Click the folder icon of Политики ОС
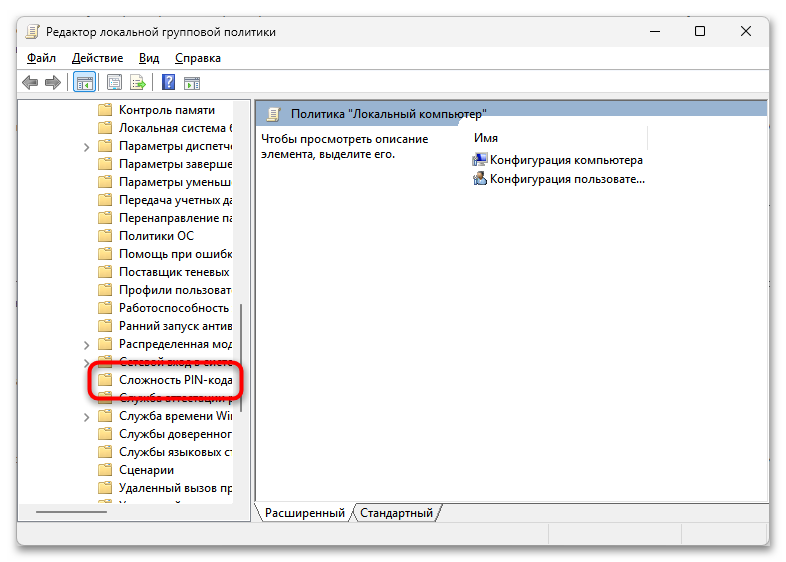The height and width of the screenshot is (562, 786). pos(105,236)
